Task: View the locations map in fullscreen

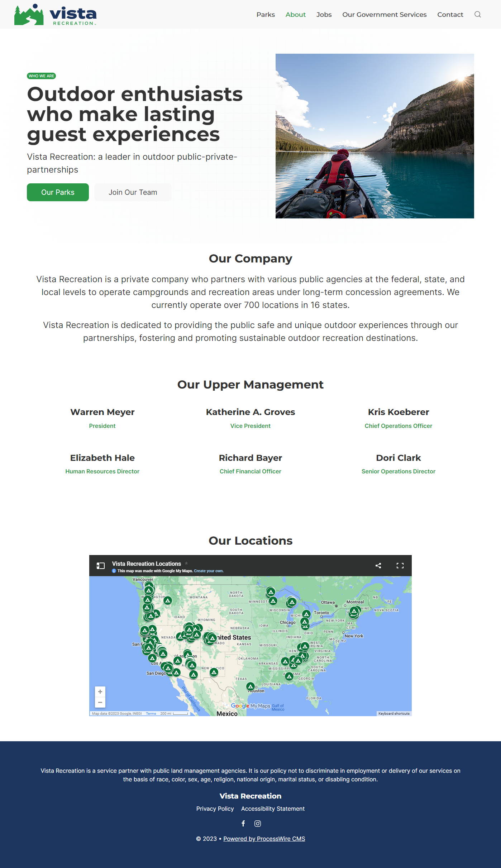Action: (400, 565)
